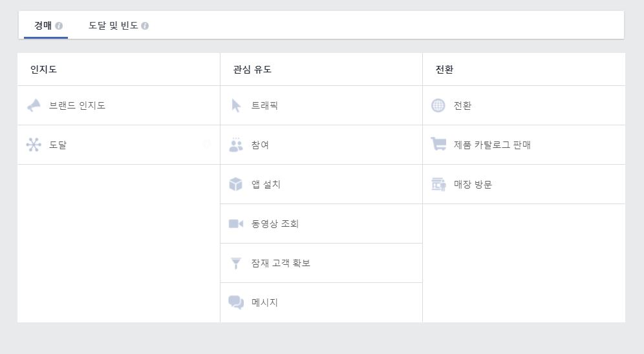This screenshot has width=644, height=354.
Task: Click the cursor arrow icon for 트래픽
Action: pyautogui.click(x=236, y=105)
